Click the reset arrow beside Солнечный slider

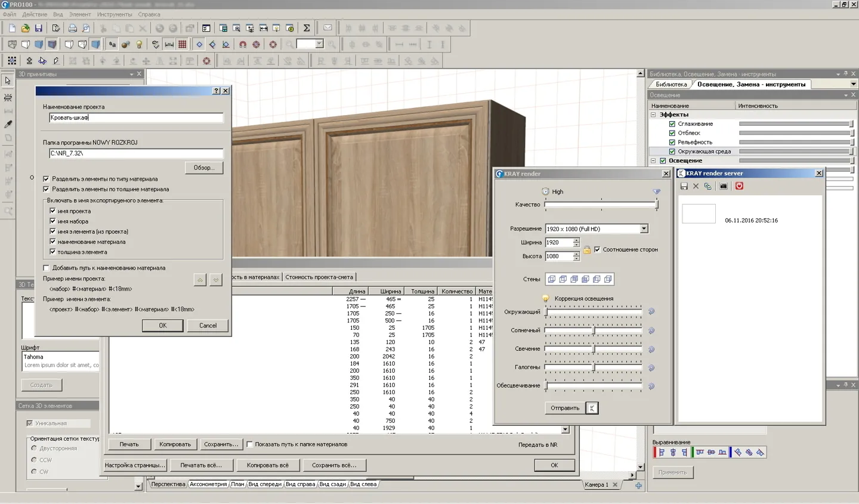tap(651, 330)
